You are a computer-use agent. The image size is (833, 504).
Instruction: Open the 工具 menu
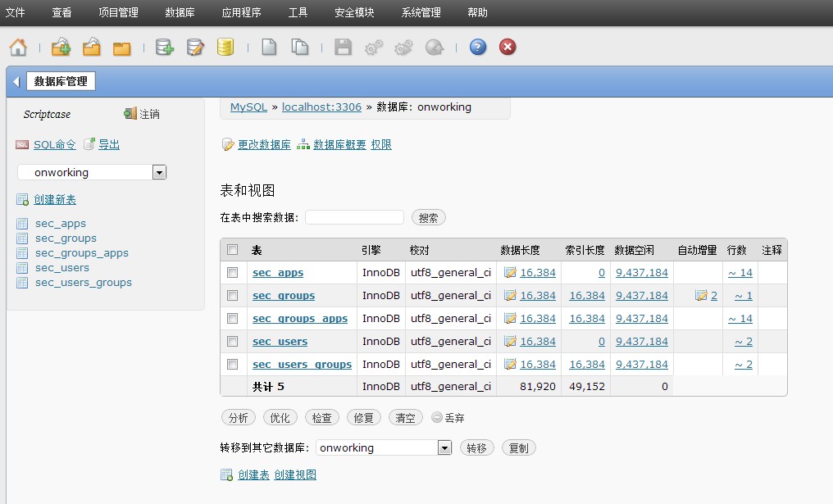298,12
